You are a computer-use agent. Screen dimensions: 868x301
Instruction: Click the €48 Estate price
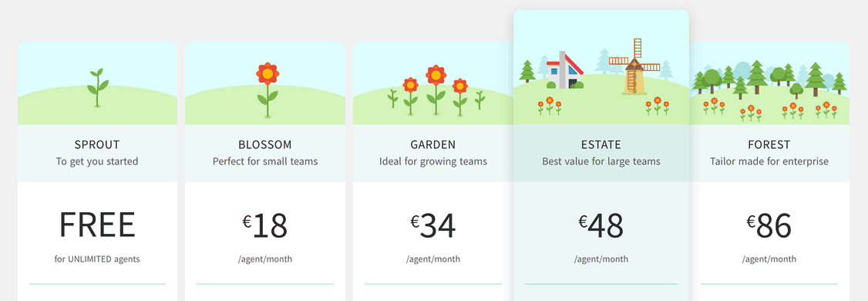tap(601, 225)
